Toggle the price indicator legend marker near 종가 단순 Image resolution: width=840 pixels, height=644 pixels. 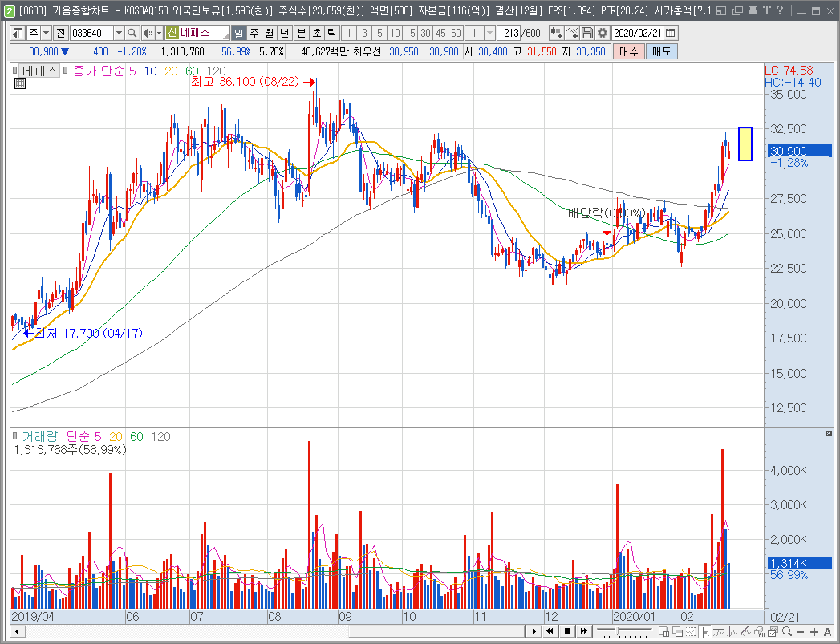pyautogui.click(x=66, y=70)
